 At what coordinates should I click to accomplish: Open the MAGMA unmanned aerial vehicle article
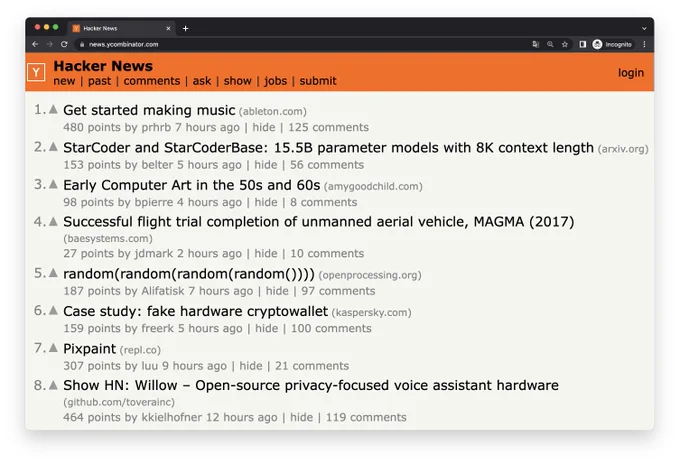319,222
